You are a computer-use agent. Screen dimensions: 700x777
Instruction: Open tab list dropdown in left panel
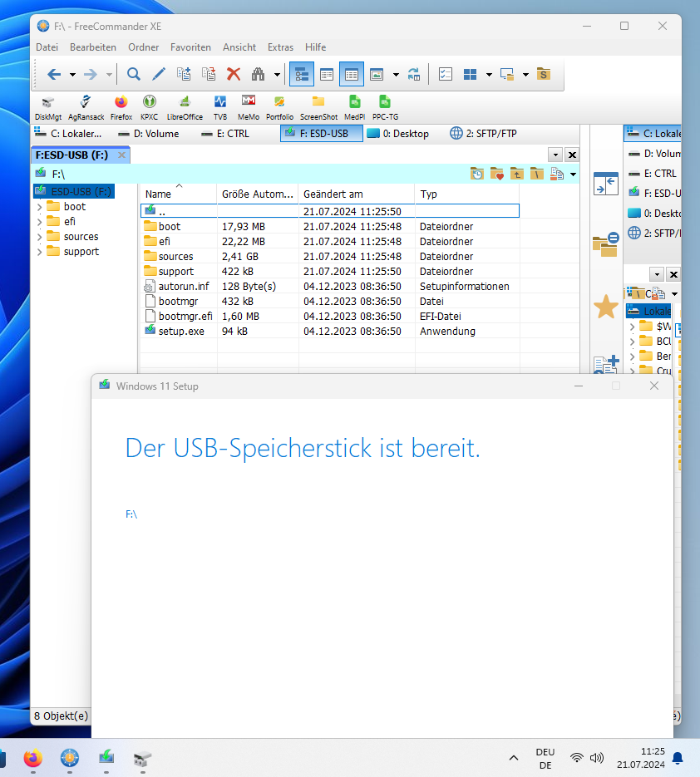coord(555,155)
